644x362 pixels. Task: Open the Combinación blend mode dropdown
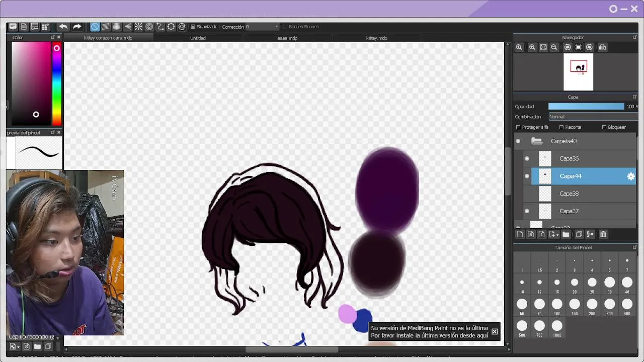pyautogui.click(x=593, y=117)
